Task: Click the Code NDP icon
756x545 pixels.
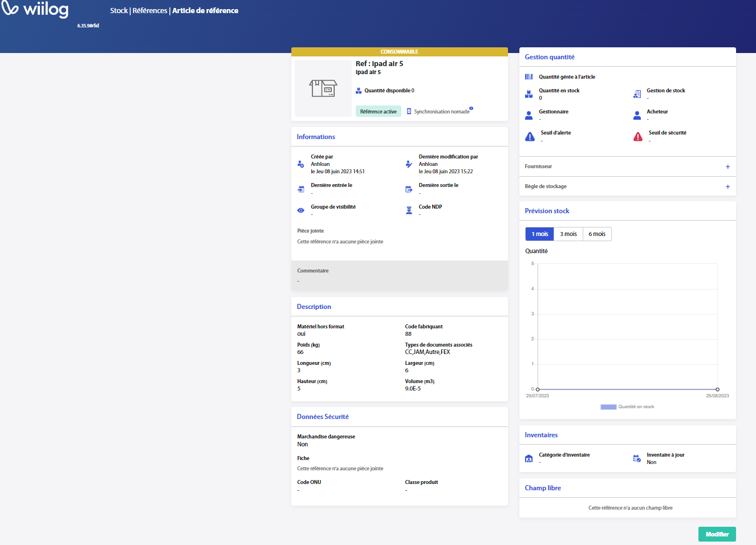Action: tap(409, 210)
